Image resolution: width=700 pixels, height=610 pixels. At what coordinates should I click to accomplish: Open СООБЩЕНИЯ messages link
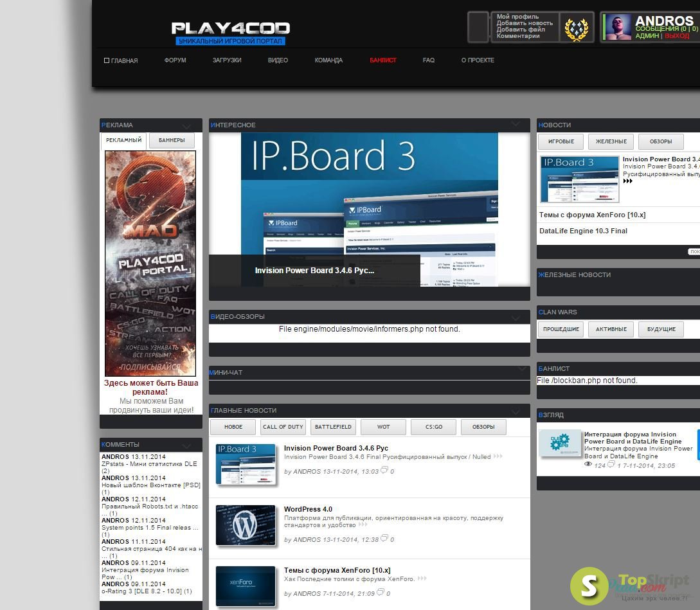click(667, 28)
